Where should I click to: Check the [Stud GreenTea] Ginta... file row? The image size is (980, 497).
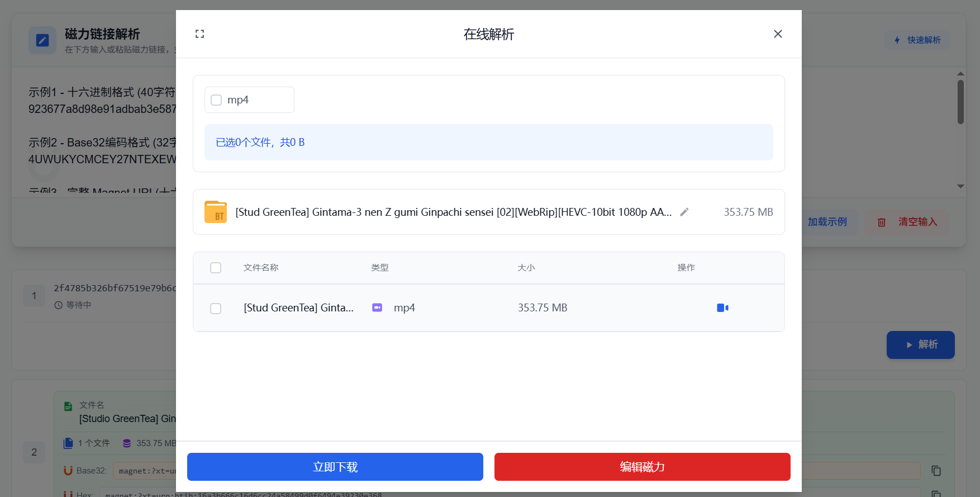(x=216, y=309)
